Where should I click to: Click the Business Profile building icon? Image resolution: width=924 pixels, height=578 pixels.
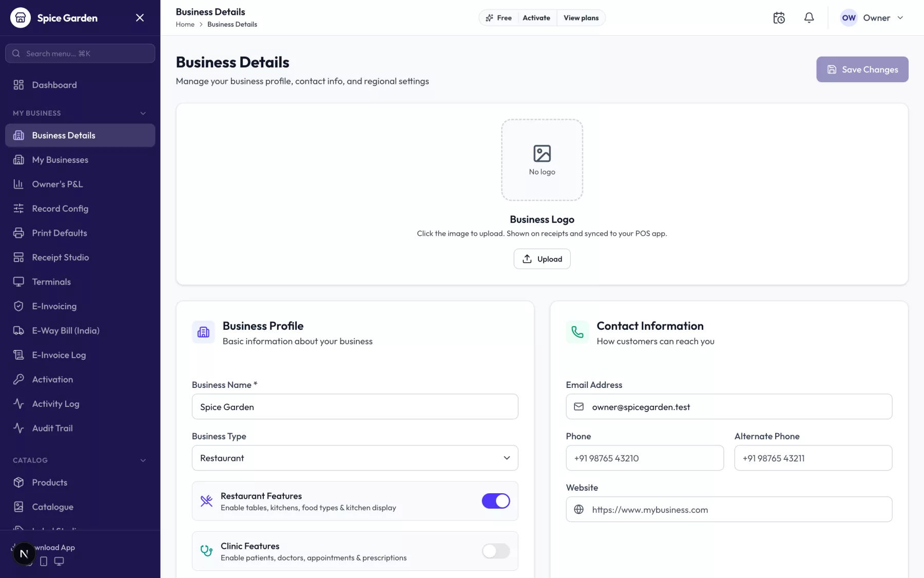pos(203,332)
